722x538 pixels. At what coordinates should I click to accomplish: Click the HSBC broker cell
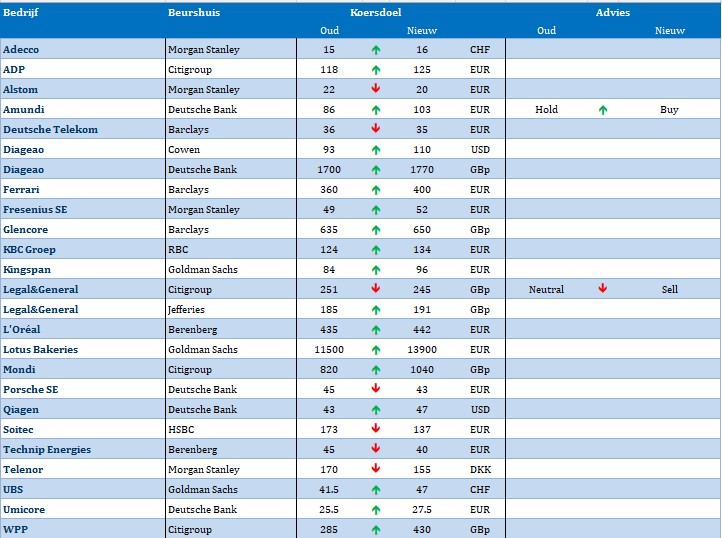coord(231,429)
